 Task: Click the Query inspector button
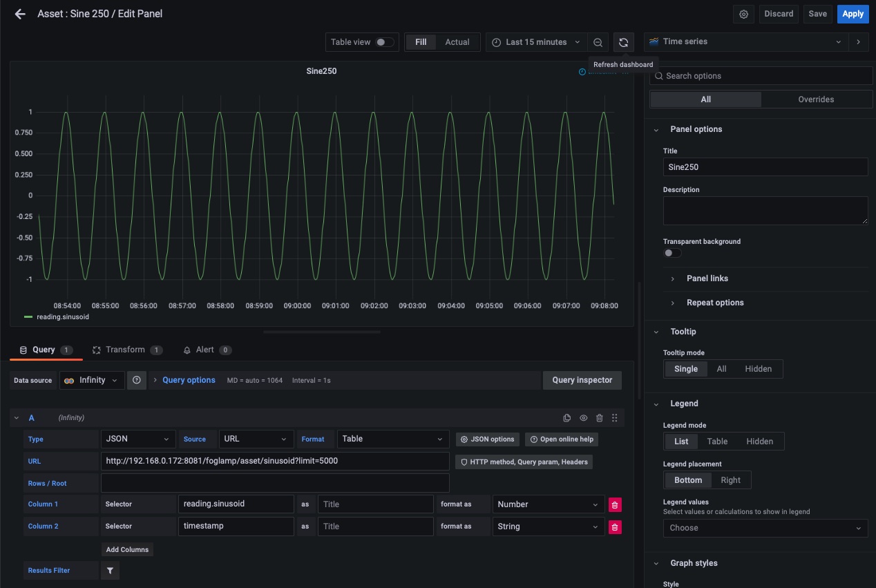point(582,380)
